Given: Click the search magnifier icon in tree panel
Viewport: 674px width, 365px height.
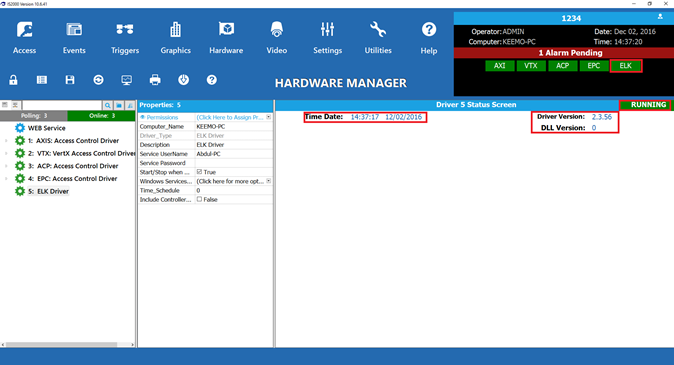Looking at the screenshot, I should (x=107, y=105).
